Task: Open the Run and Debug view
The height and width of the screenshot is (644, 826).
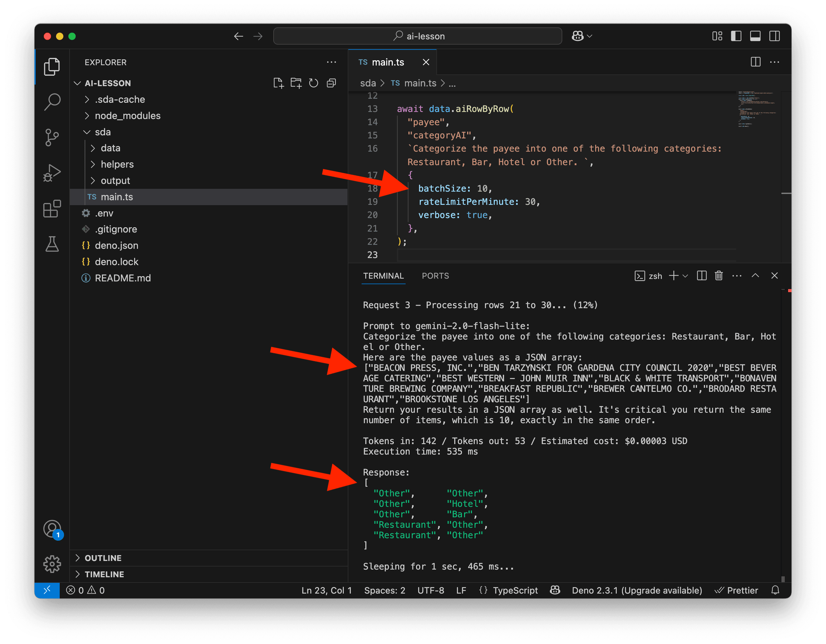Action: [52, 173]
